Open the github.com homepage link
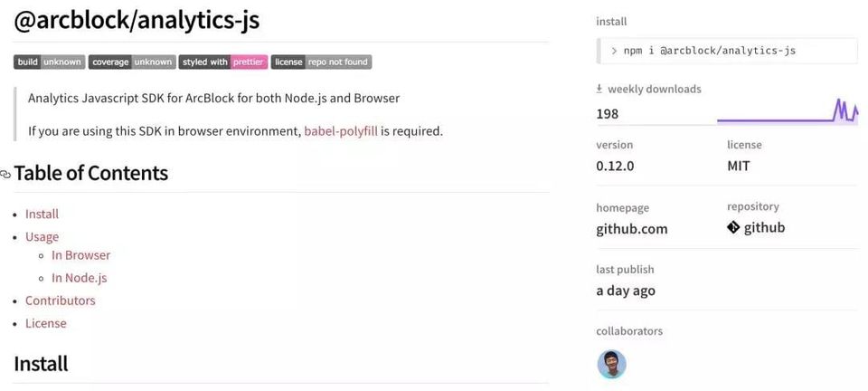 click(x=632, y=229)
